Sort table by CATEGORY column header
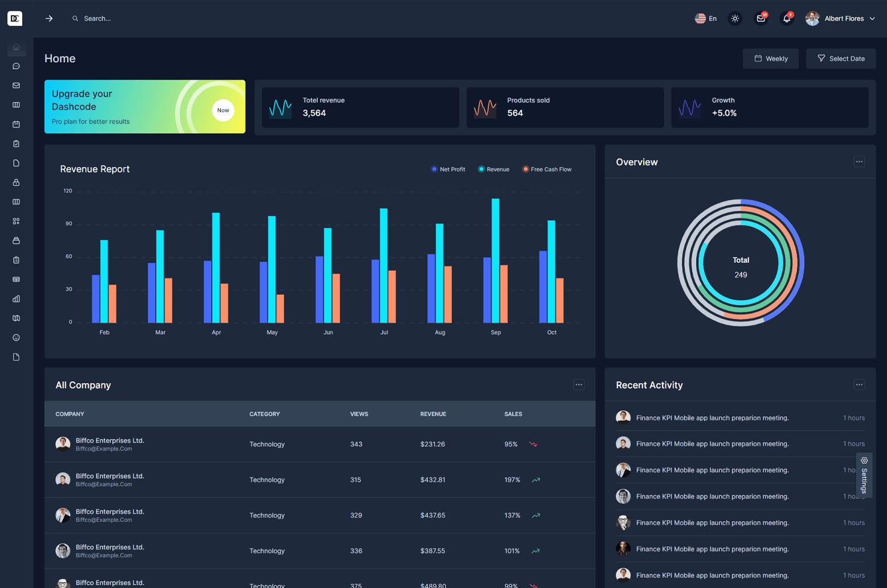The width and height of the screenshot is (887, 588). tap(265, 414)
